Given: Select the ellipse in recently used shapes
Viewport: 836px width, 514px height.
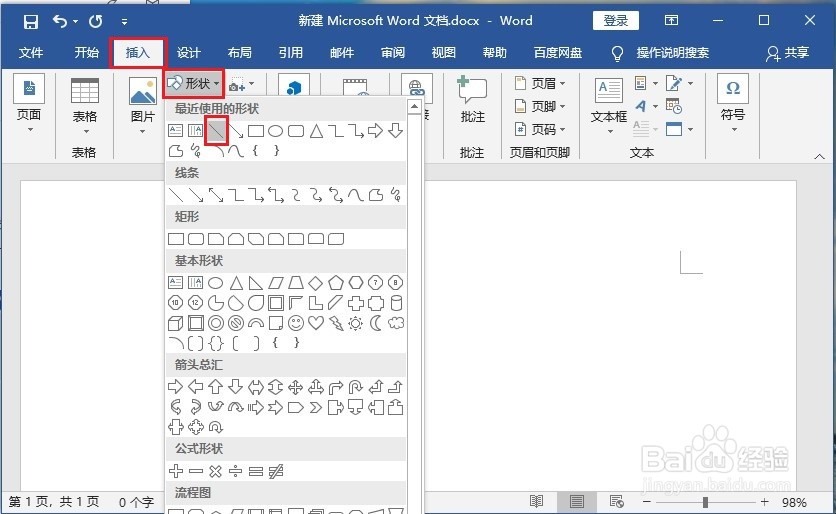Looking at the screenshot, I should 275,130.
